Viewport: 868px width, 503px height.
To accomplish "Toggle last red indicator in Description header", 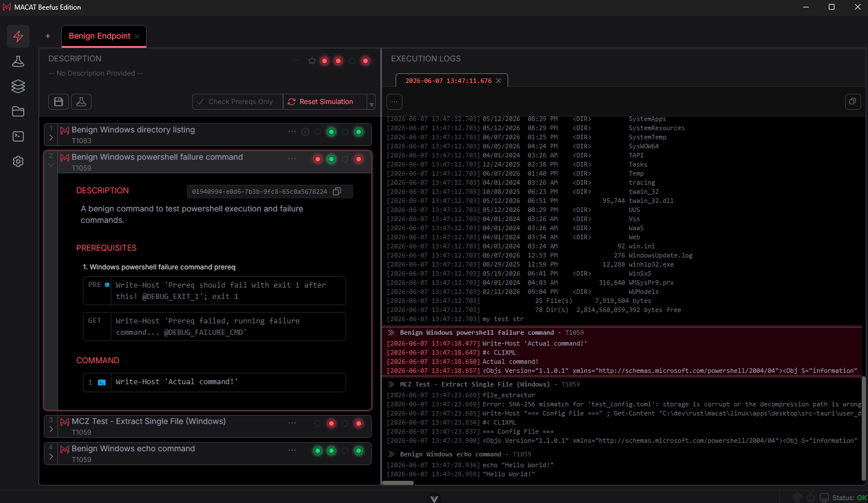I will (366, 61).
